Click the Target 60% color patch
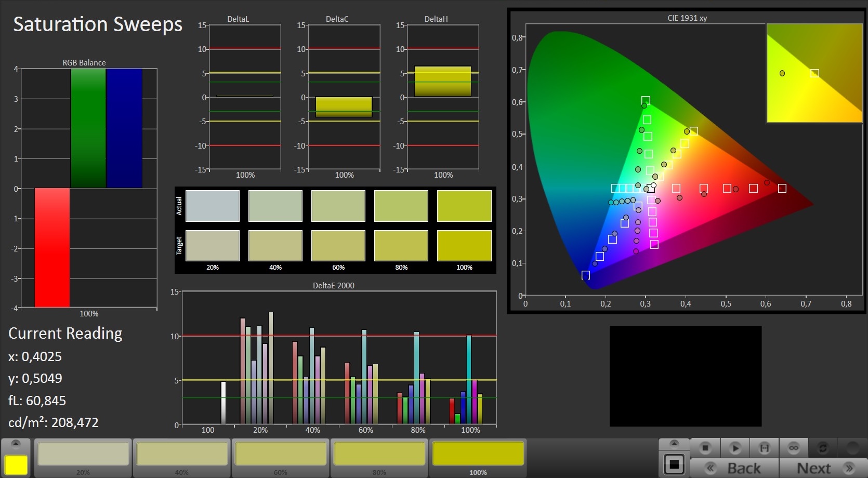Screen dimensions: 868x478 click(x=338, y=246)
